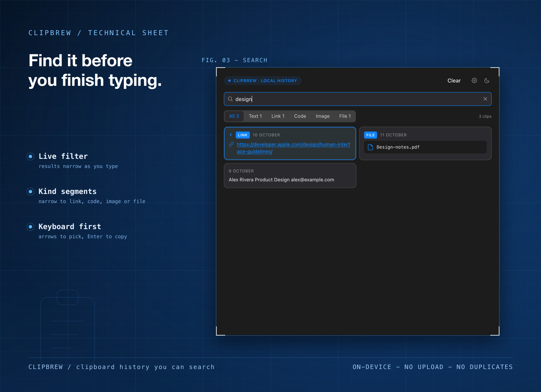
Task: Click the pin icon on the LINK clip
Action: click(x=231, y=135)
